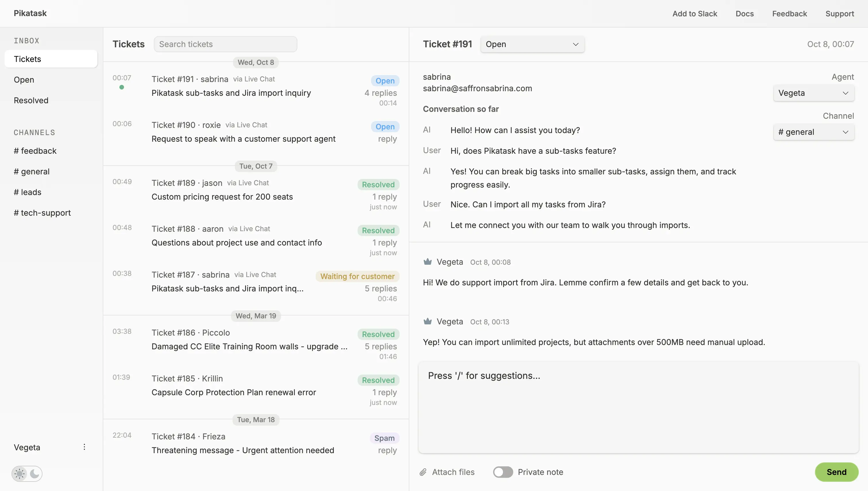This screenshot has height=491, width=868.
Task: Open the Agent dropdown showing Vegeta
Action: pos(813,93)
